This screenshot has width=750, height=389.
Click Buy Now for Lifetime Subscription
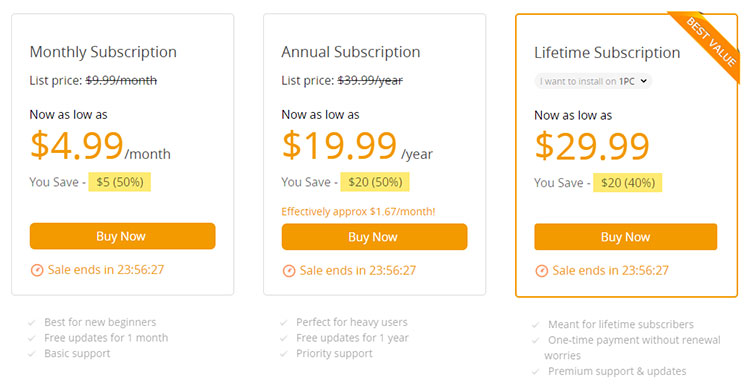click(626, 237)
